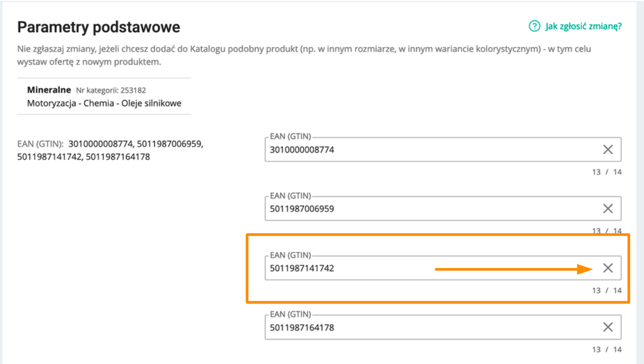Remove EAN value 5011987006959 with X icon
Image resolution: width=644 pixels, height=364 pixels.
click(608, 209)
